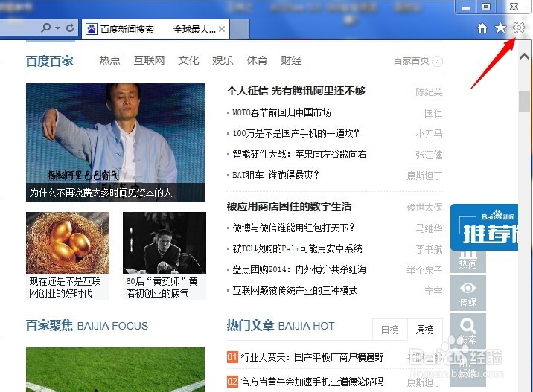Select the 日榜 ranking tab
Image resolution: width=533 pixels, height=392 pixels.
coord(390,330)
